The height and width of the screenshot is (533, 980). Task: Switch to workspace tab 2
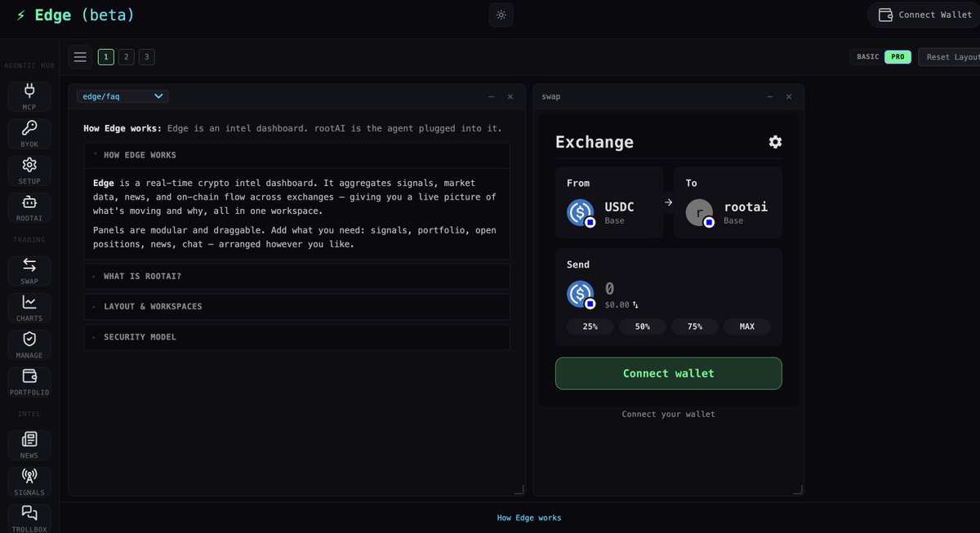tap(127, 57)
